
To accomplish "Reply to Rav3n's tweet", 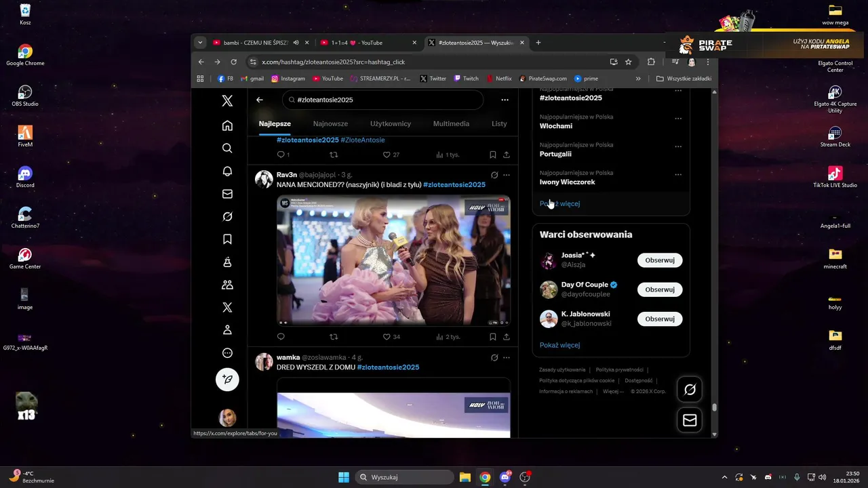I will click(x=281, y=337).
